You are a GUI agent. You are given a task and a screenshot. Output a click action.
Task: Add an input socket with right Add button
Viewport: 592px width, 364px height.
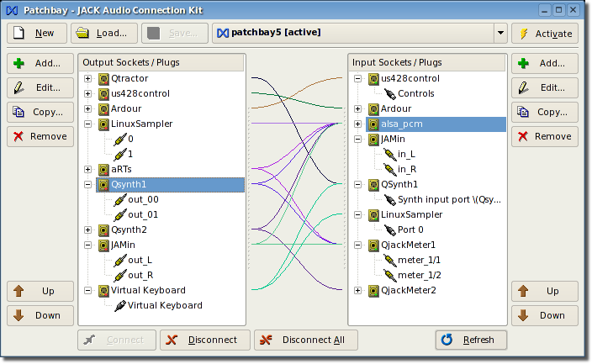pos(545,63)
